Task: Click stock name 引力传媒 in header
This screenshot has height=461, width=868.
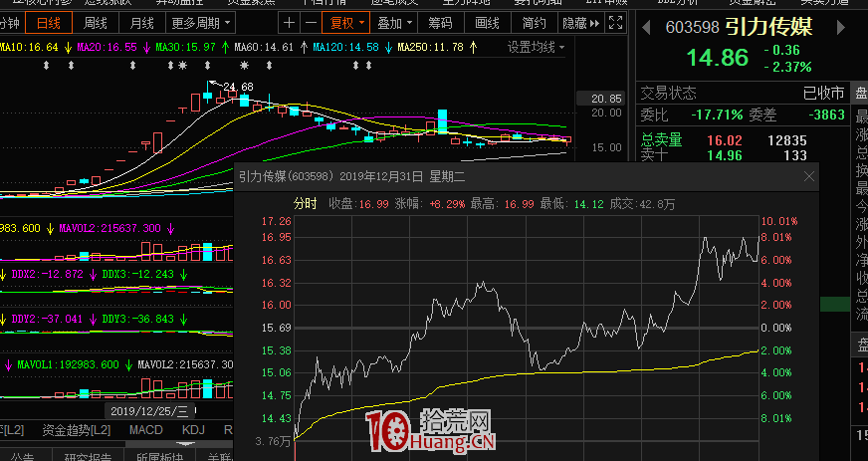Action: point(769,27)
